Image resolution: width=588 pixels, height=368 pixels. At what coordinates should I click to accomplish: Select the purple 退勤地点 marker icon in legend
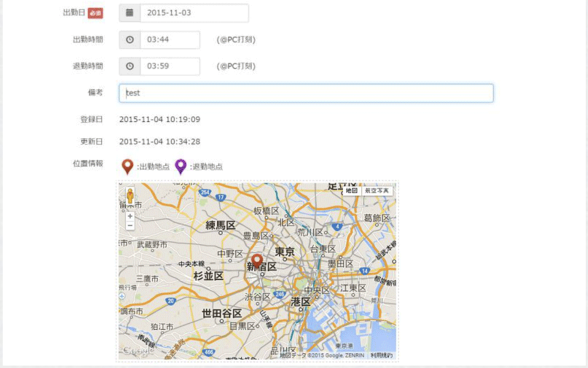[x=180, y=165]
